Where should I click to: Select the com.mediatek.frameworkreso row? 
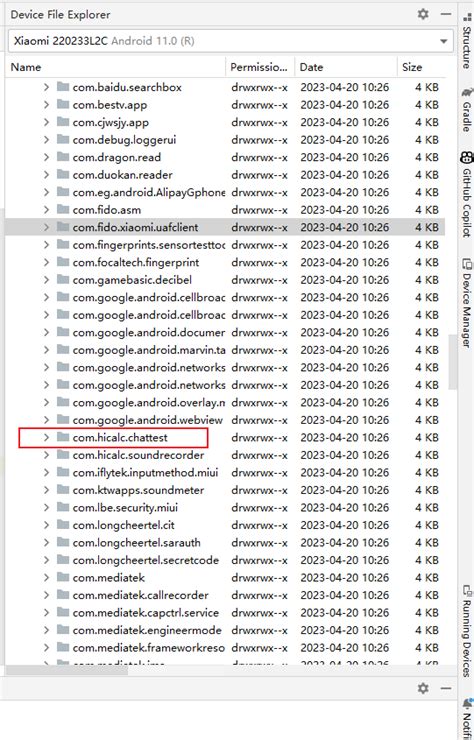[x=226, y=647]
